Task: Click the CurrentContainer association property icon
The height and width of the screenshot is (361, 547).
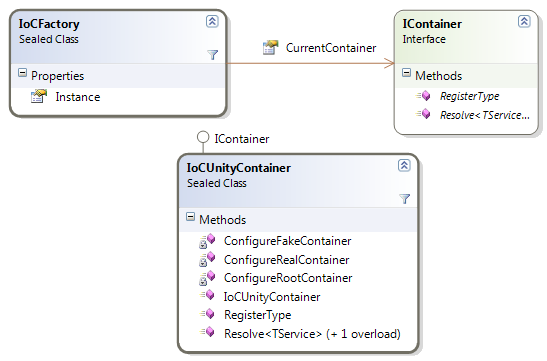Action: tap(270, 47)
